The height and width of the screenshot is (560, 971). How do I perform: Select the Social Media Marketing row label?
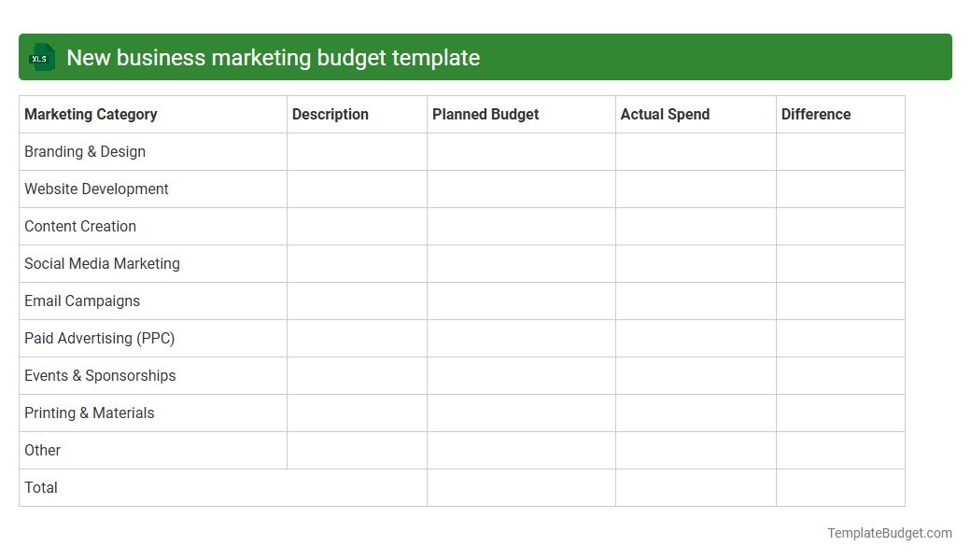pos(102,263)
